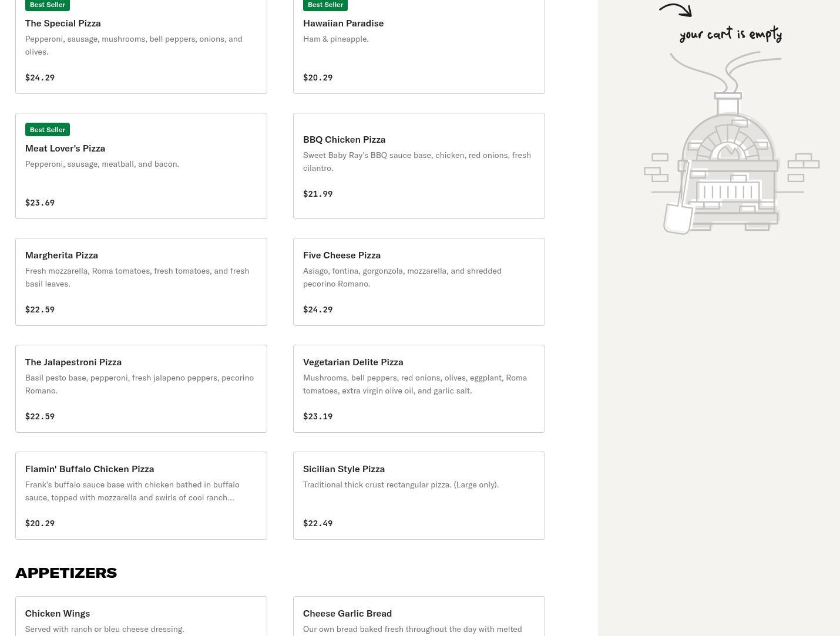Viewport: 840px width, 636px height.
Task: Click the 'your cart is empty' message
Action: click(731, 34)
